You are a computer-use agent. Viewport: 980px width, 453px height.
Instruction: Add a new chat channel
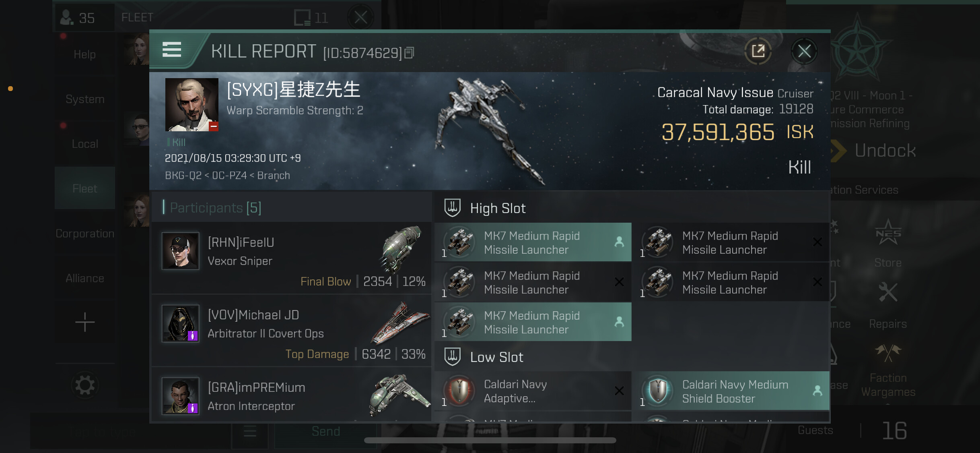pyautogui.click(x=85, y=322)
